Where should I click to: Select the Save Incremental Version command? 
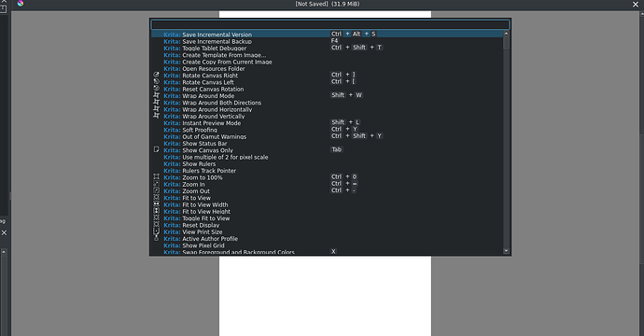coord(328,35)
